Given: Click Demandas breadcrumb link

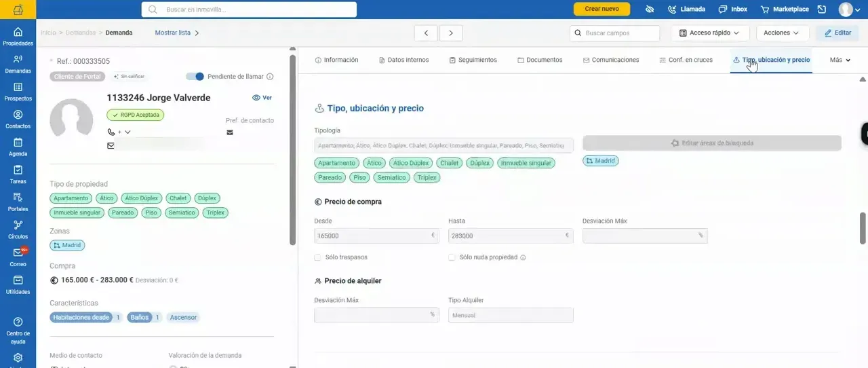Looking at the screenshot, I should click(81, 33).
